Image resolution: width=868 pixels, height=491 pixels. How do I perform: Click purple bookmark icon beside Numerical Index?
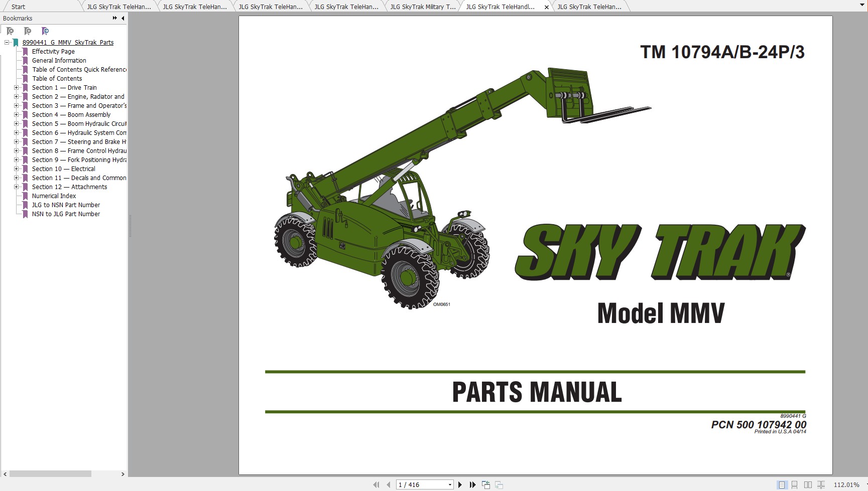25,196
